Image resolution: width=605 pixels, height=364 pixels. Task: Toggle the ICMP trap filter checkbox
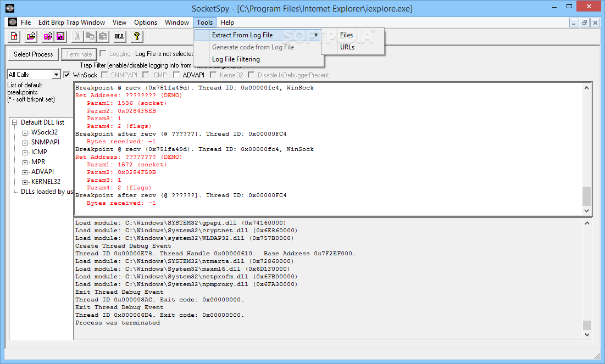click(146, 75)
